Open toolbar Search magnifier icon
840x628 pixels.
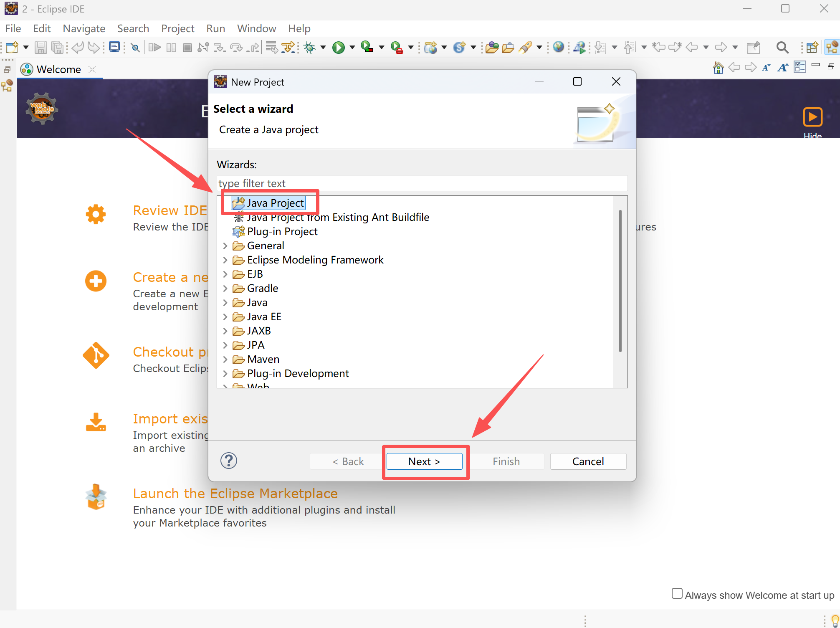coord(782,48)
